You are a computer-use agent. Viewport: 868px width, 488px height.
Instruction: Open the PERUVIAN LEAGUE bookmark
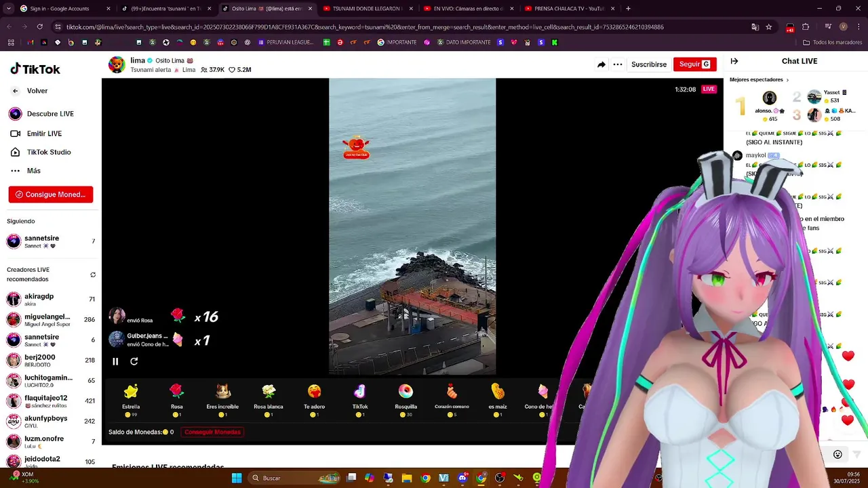coord(285,43)
